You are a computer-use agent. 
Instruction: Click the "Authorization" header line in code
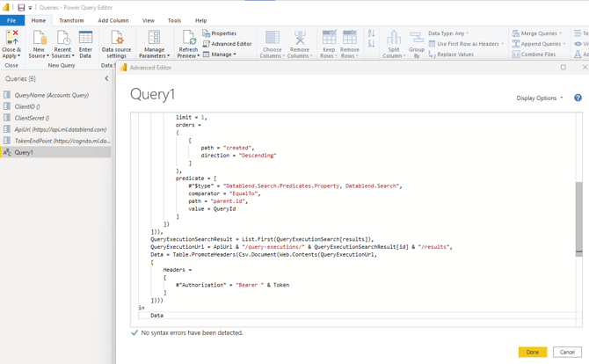[x=232, y=285]
